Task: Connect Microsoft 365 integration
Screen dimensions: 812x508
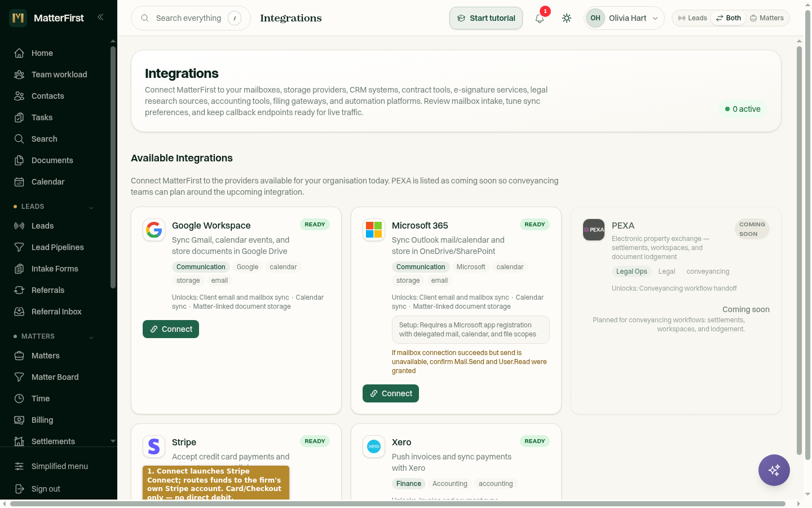Action: tap(391, 393)
